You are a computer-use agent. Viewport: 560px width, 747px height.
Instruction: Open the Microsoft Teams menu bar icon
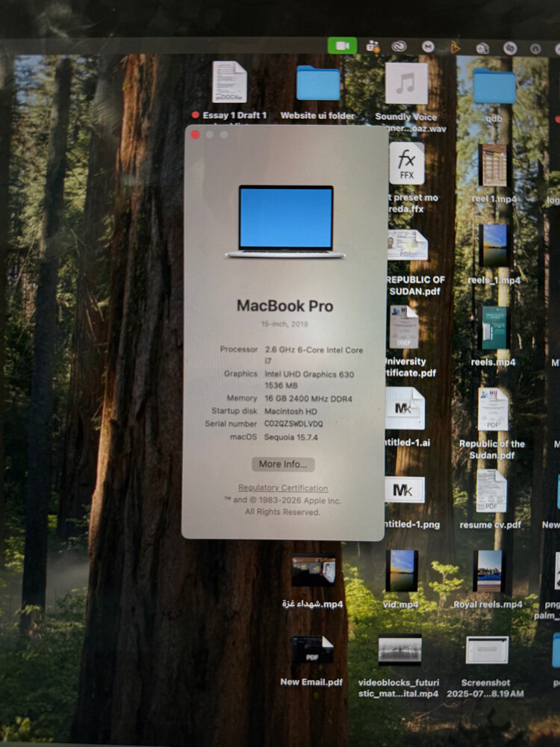[373, 46]
